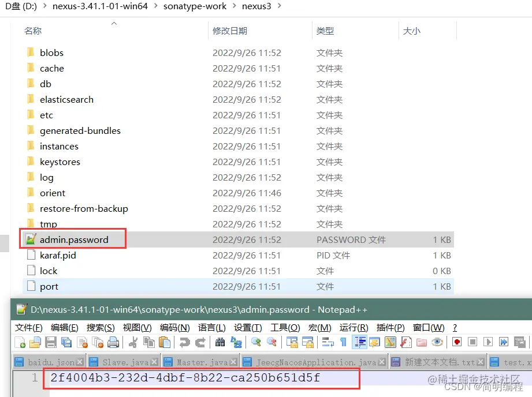Open the 文件(F) menu
532x397 pixels.
pyautogui.click(x=28, y=328)
